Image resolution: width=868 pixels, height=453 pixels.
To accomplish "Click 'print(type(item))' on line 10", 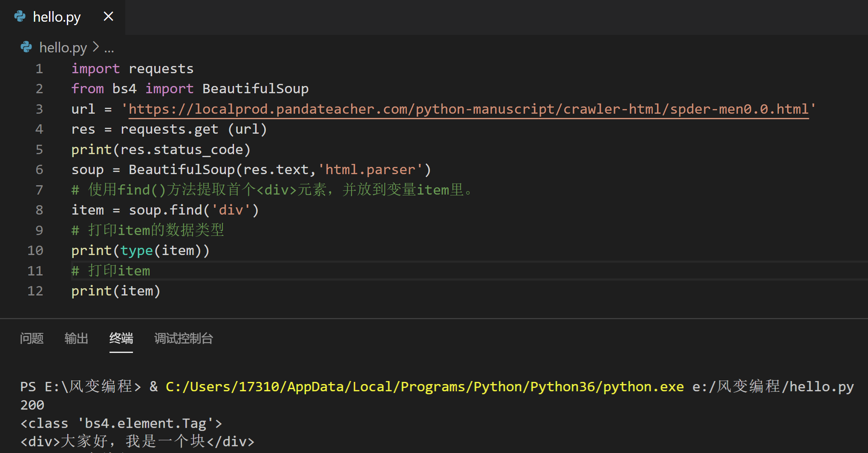I will point(140,250).
